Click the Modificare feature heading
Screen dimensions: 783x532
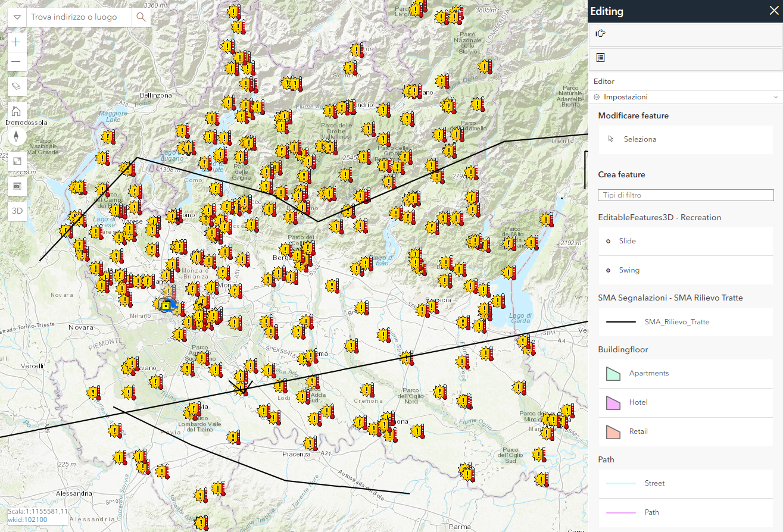[633, 115]
